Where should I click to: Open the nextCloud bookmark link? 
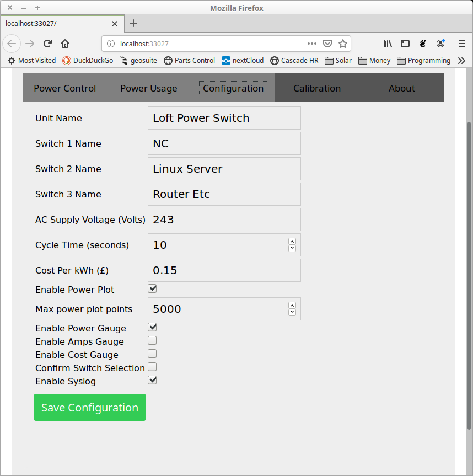(x=243, y=61)
